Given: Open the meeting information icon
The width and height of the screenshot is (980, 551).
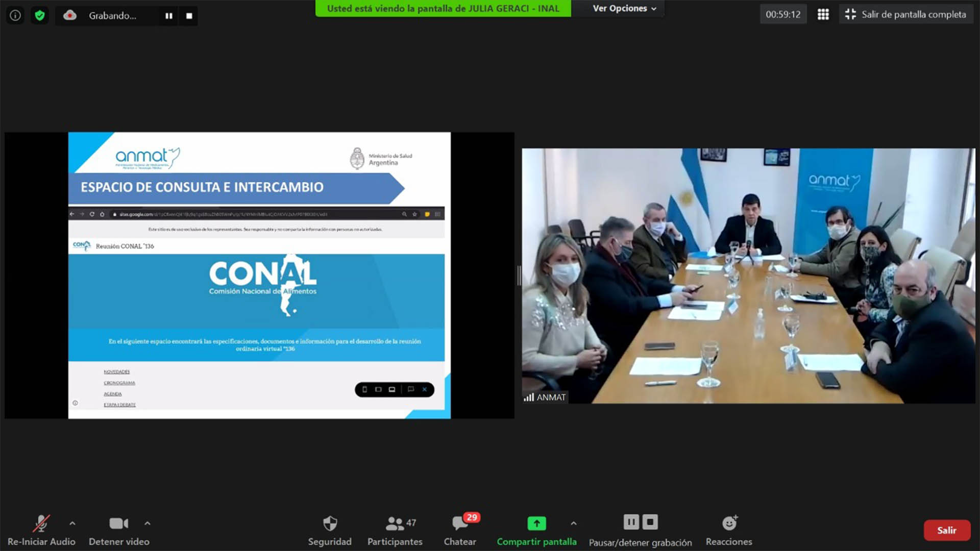Looking at the screenshot, I should (15, 15).
